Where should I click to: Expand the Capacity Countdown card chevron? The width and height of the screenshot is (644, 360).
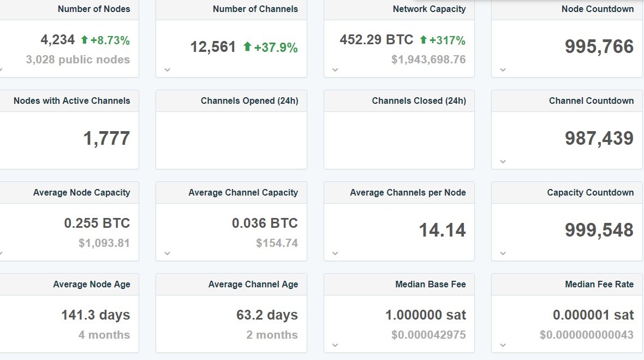tap(503, 253)
